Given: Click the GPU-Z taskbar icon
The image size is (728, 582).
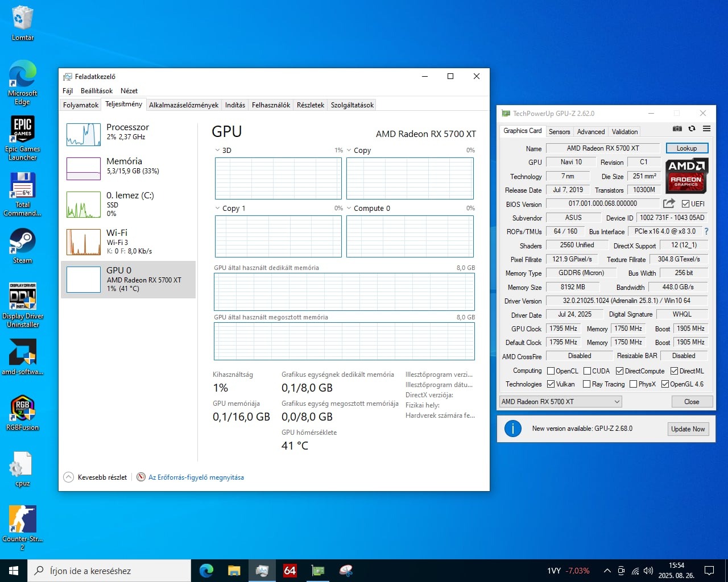Looking at the screenshot, I should point(317,571).
